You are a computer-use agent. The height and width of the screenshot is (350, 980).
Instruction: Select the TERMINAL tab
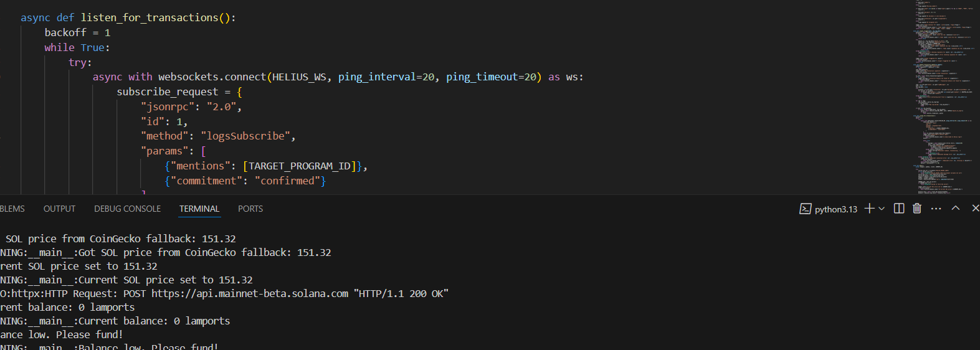click(x=199, y=209)
